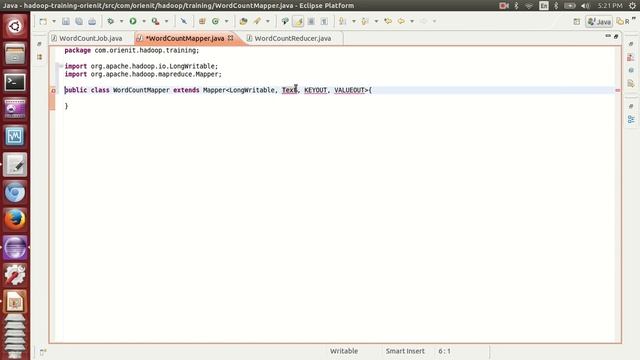Collapse the import statements fold

tap(60, 66)
